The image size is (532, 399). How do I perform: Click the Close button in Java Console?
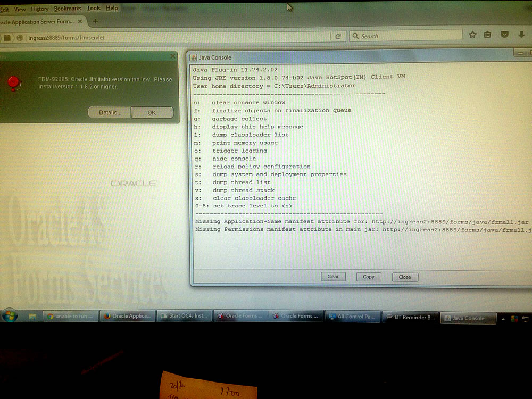[x=405, y=277]
